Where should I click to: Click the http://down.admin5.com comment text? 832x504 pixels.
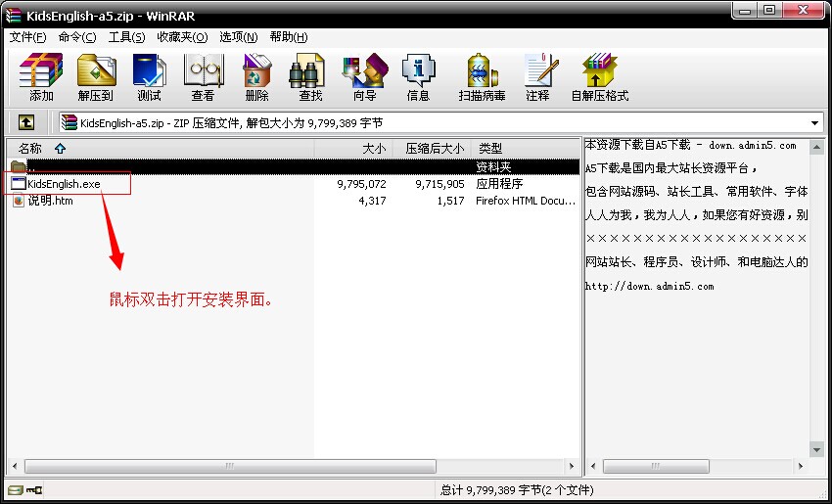(x=650, y=287)
